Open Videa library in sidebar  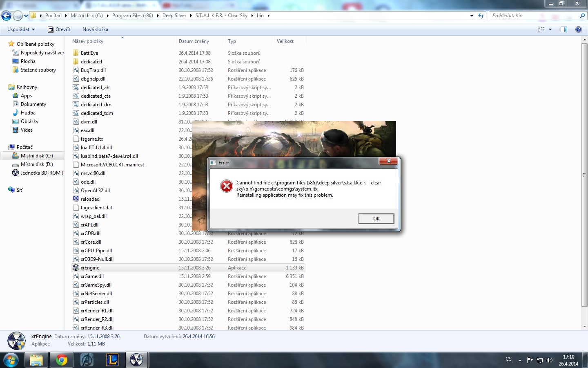click(x=22, y=130)
